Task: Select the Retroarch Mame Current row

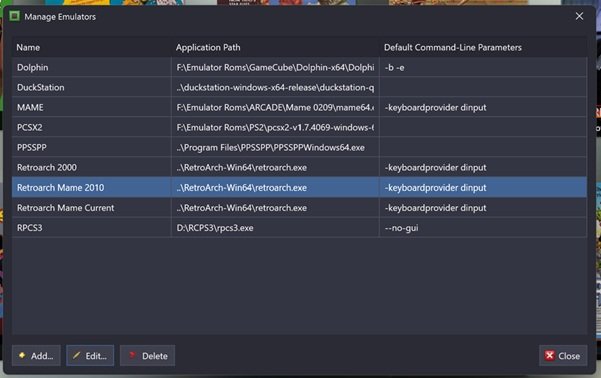Action: [x=299, y=208]
